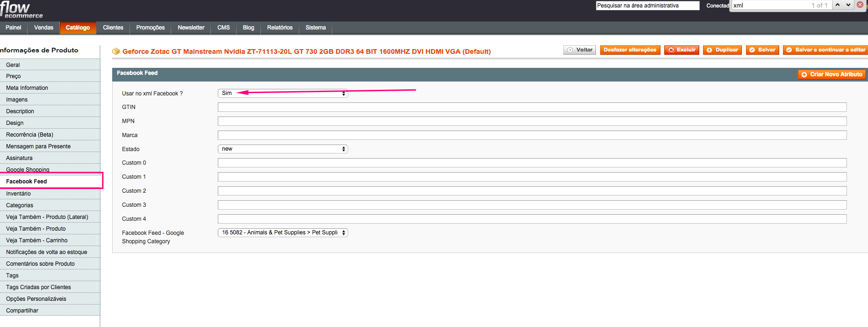
Task: Select the Facebook Feed sidebar tab
Action: click(x=50, y=182)
